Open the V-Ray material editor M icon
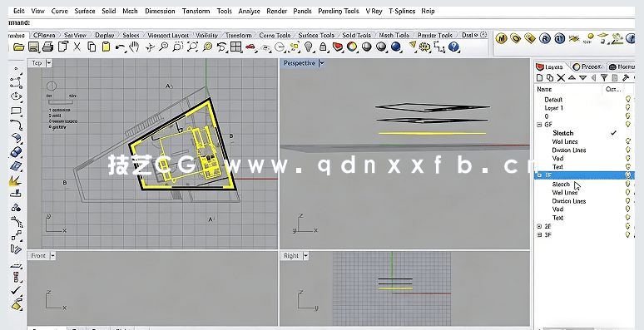 [x=501, y=38]
